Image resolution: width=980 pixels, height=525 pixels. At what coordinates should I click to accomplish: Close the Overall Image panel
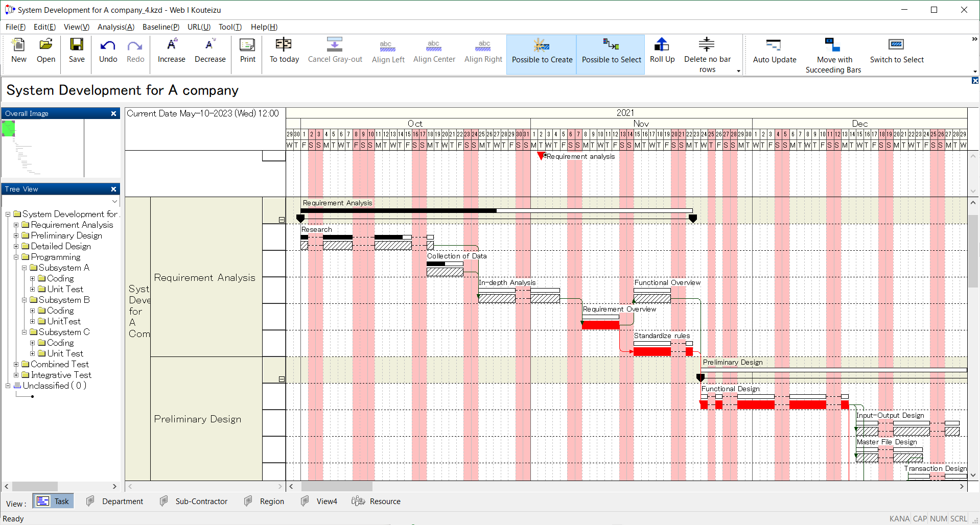[113, 113]
